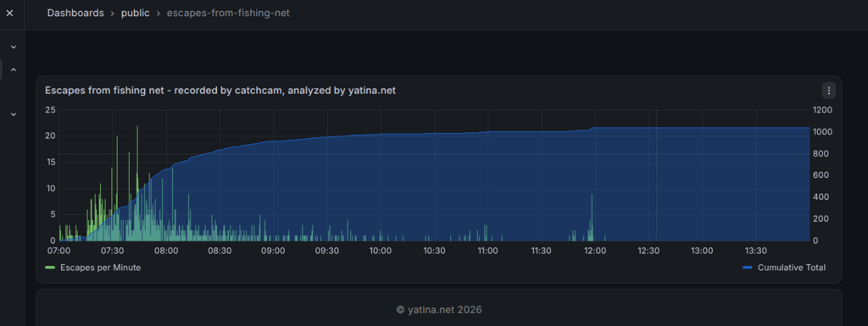868x326 pixels.
Task: Open the panel title Escapes from fishing net
Action: (x=220, y=91)
